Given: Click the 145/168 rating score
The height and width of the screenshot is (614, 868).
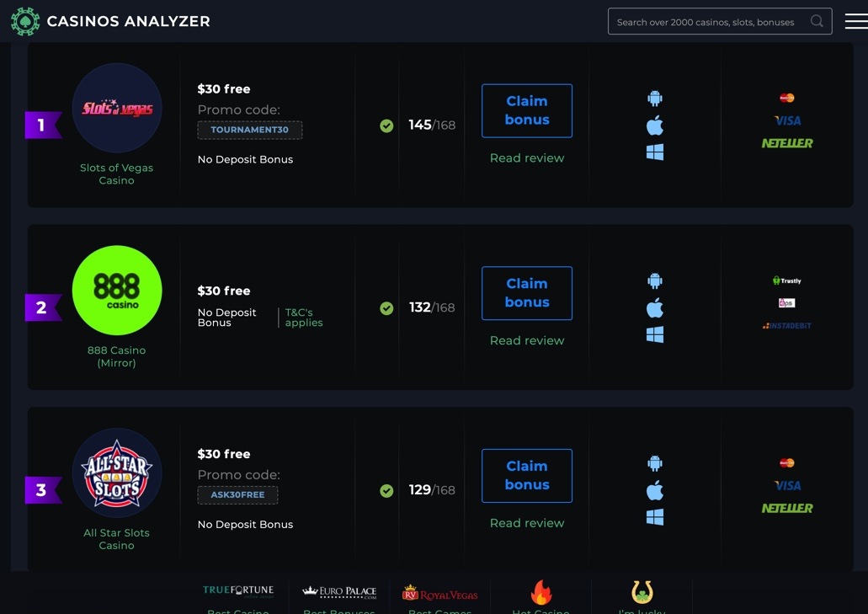Looking at the screenshot, I should click(x=433, y=125).
